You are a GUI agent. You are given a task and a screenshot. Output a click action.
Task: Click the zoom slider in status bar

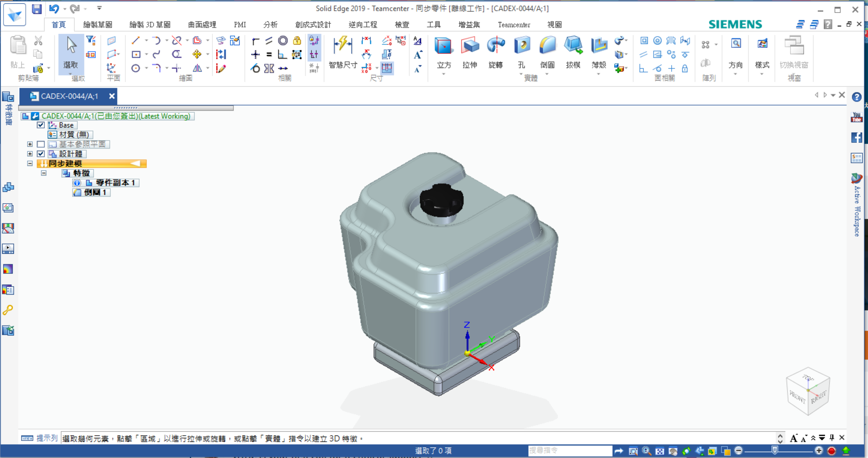tap(774, 450)
